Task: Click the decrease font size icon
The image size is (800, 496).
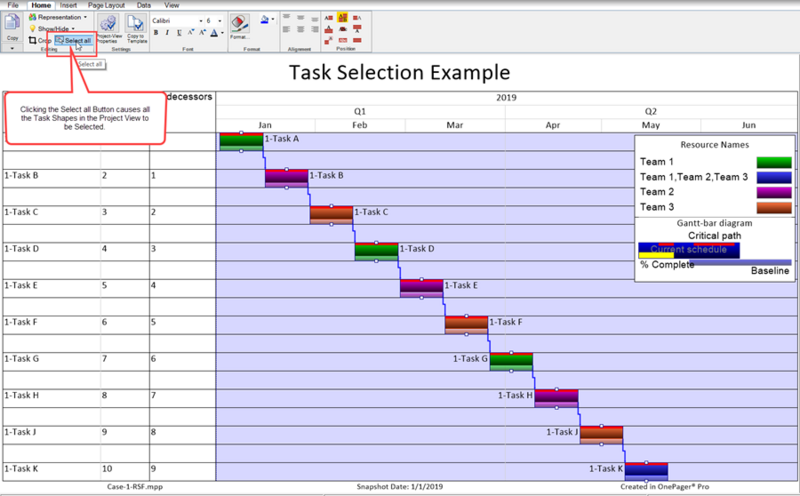Action: click(x=190, y=33)
